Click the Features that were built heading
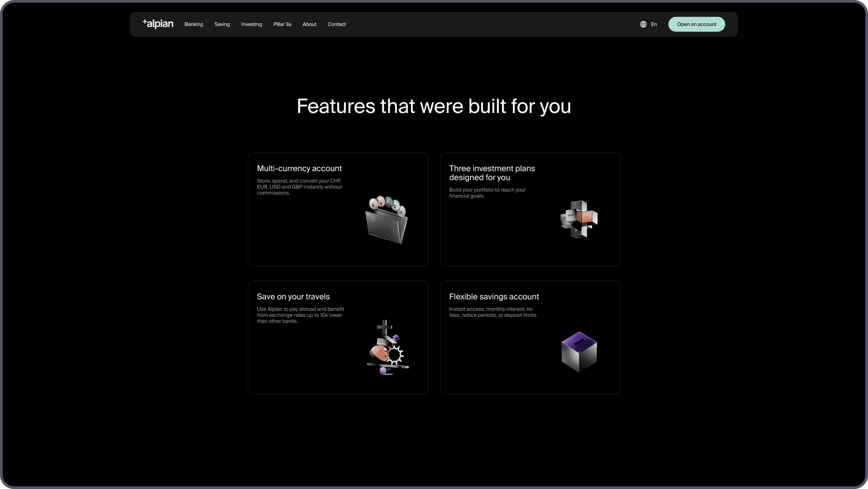 pyautogui.click(x=434, y=106)
